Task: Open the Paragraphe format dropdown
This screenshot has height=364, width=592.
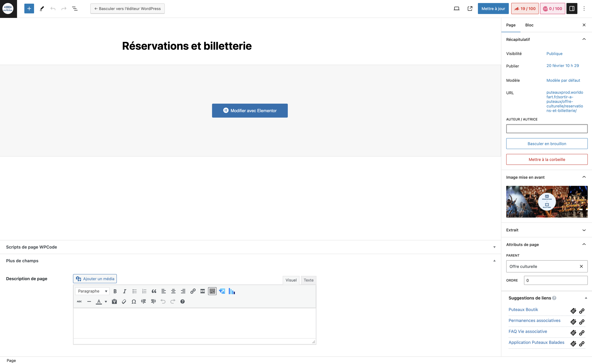Action: pos(92,291)
